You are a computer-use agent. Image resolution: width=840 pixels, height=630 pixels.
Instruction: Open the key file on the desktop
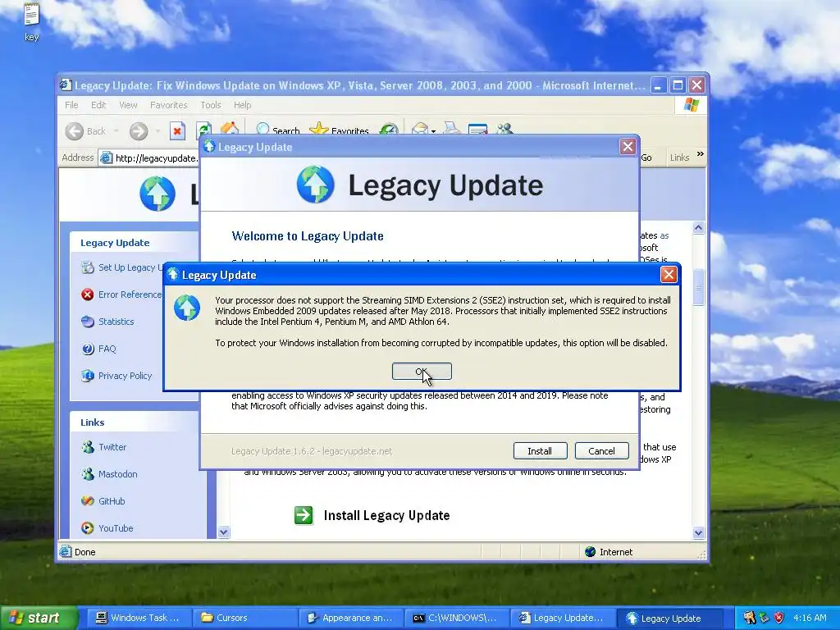[x=32, y=22]
